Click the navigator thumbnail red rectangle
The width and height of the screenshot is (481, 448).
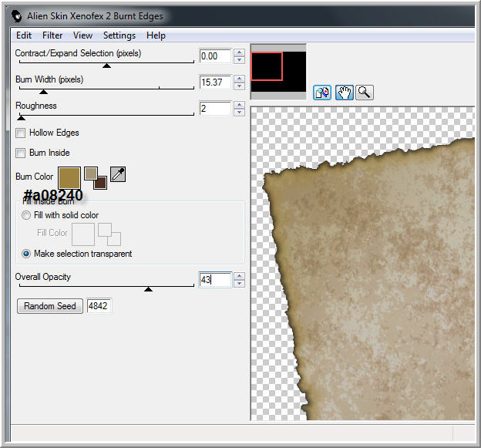267,66
